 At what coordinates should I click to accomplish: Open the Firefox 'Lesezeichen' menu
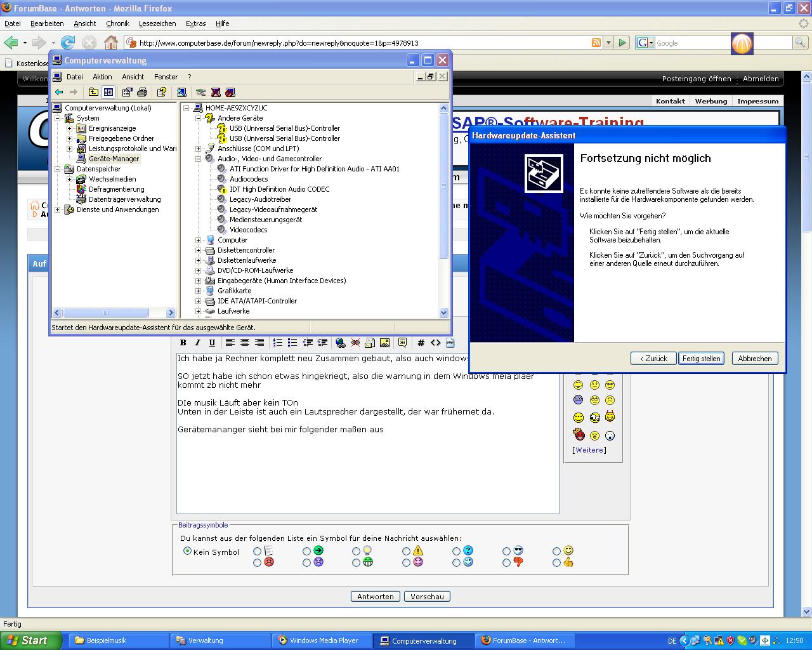[157, 23]
